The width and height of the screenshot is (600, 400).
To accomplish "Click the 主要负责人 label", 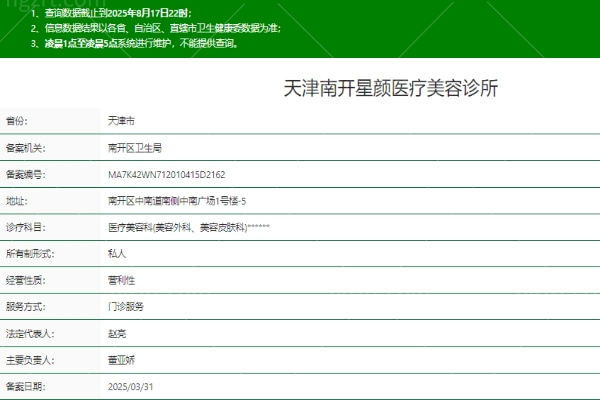I will 30,360.
